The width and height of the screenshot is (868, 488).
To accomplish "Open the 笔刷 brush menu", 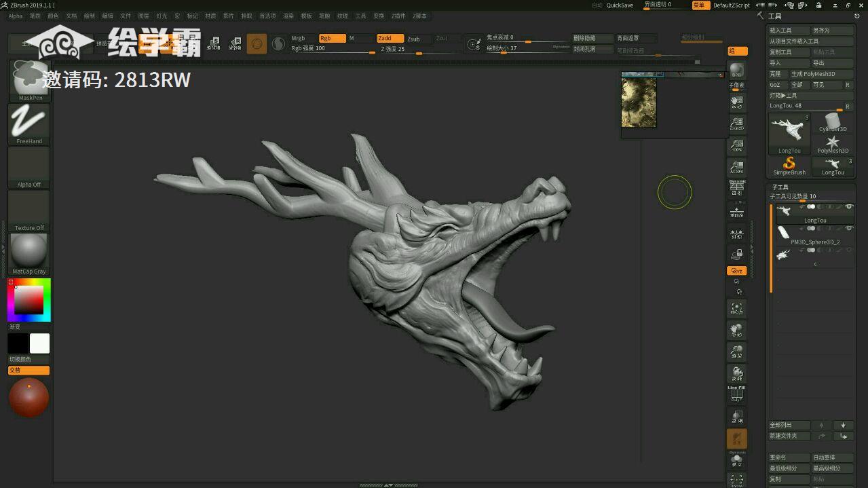I will (35, 16).
